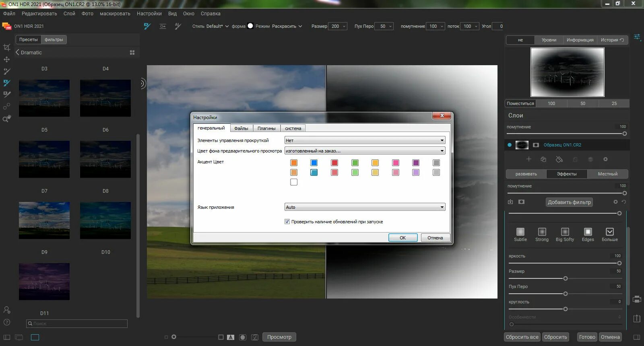The height and width of the screenshot is (346, 644).
Task: Select the Move/Transform tool
Action: point(7,60)
